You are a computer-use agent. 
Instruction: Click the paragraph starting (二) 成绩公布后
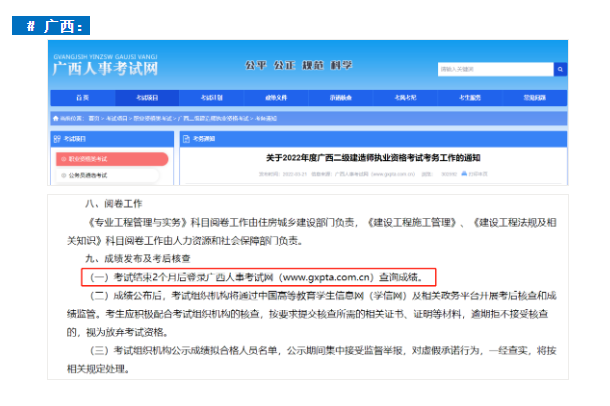point(312,314)
